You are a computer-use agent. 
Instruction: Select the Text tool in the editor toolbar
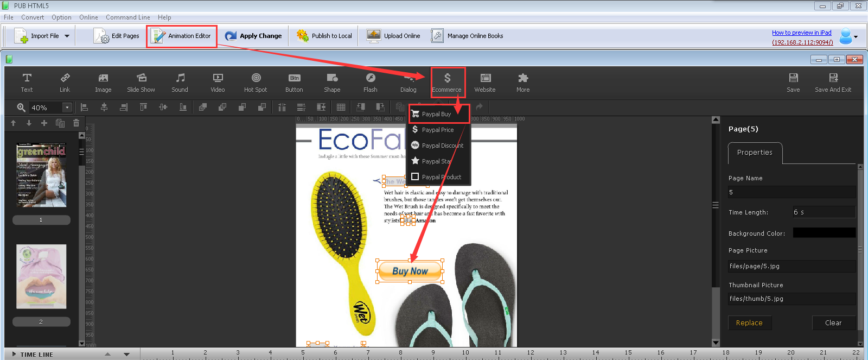coord(27,83)
